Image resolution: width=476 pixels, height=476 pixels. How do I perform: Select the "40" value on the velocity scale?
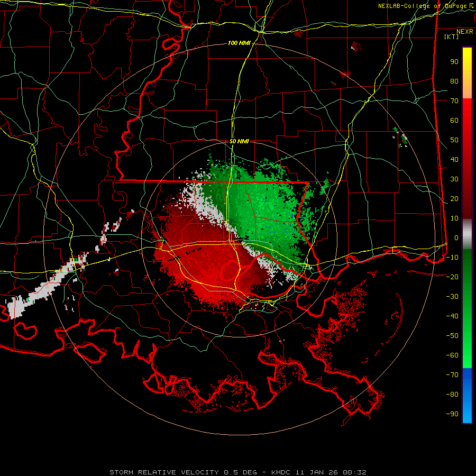pos(454,159)
